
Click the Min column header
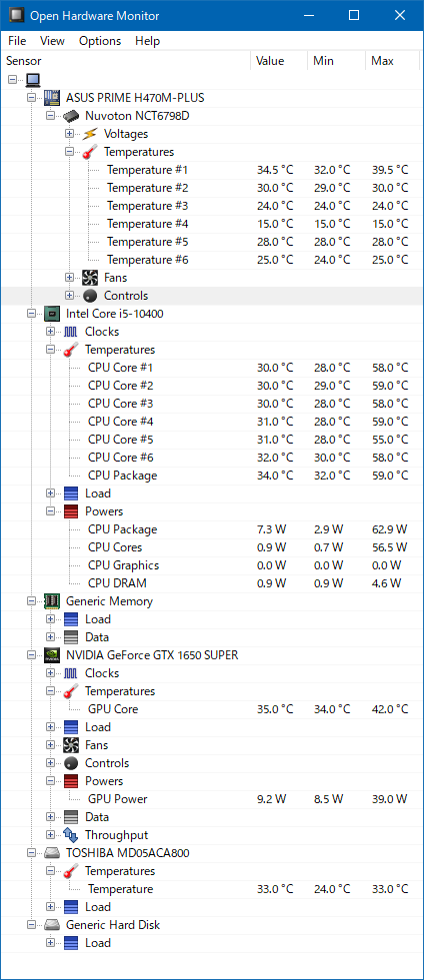[336, 61]
